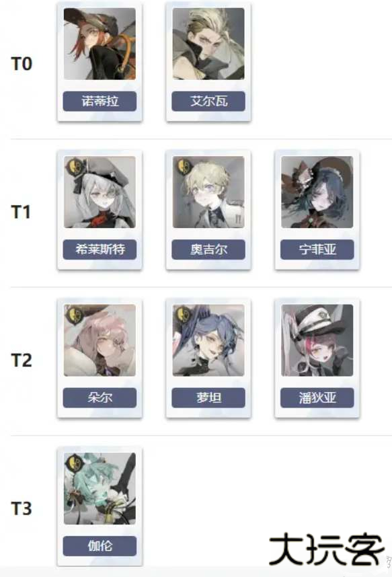Click the 希莱斯特 name button
Image resolution: width=392 pixels, height=577 pixels.
[100, 249]
